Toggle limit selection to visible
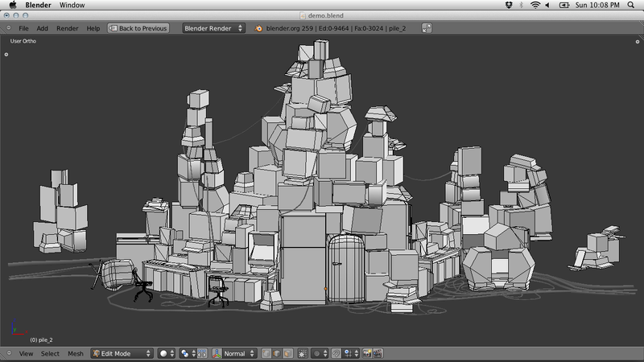Screen dimensions: 644x362 303,353
